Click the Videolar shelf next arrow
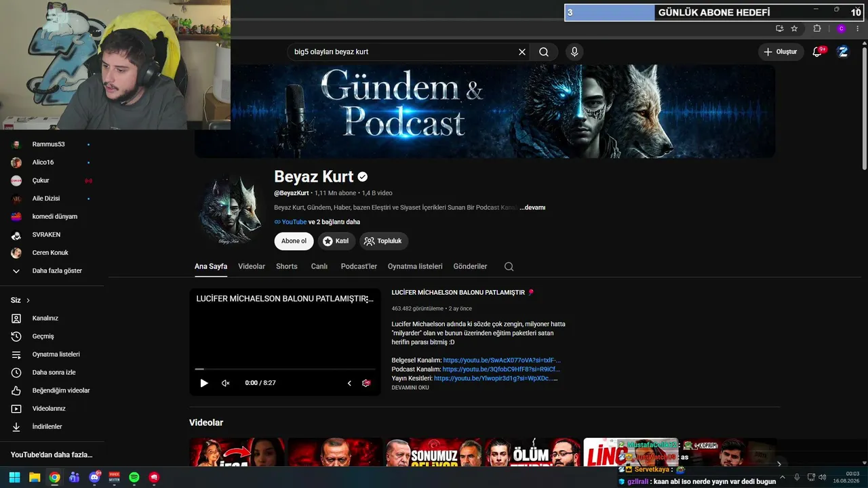The height and width of the screenshot is (488, 868). [778, 464]
